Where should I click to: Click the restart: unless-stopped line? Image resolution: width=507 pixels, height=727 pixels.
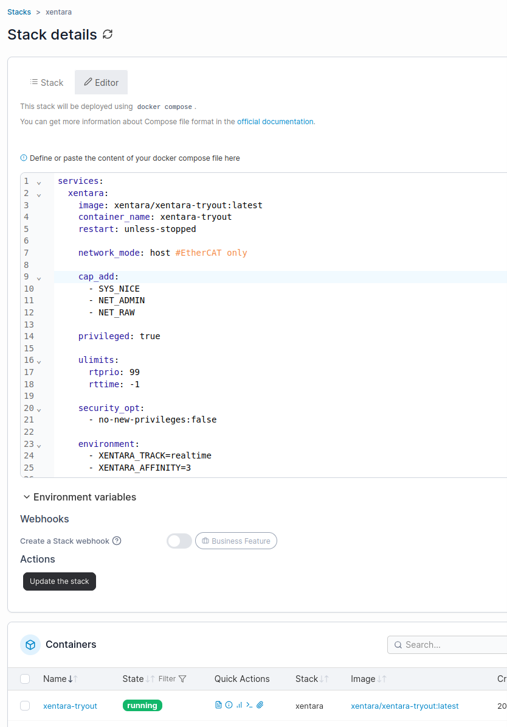click(x=137, y=229)
